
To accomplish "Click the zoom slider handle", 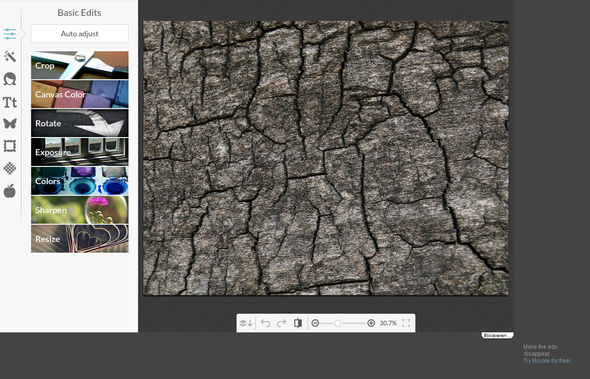I will point(338,323).
